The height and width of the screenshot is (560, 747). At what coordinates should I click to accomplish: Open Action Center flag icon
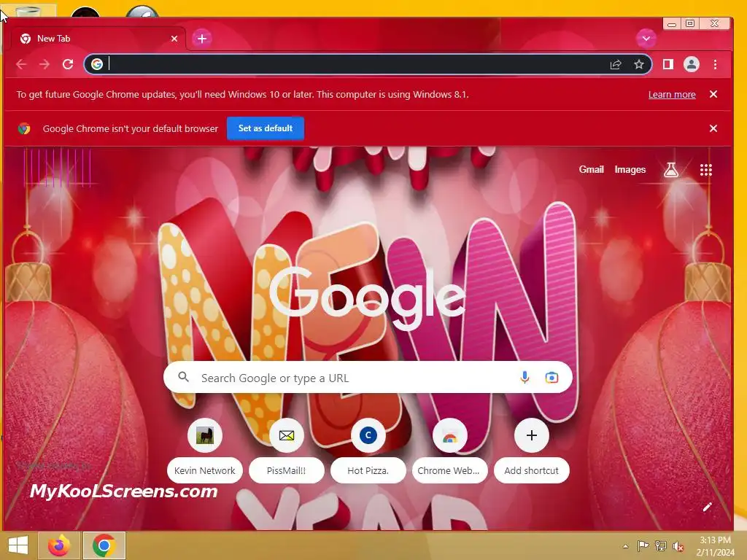pos(643,545)
